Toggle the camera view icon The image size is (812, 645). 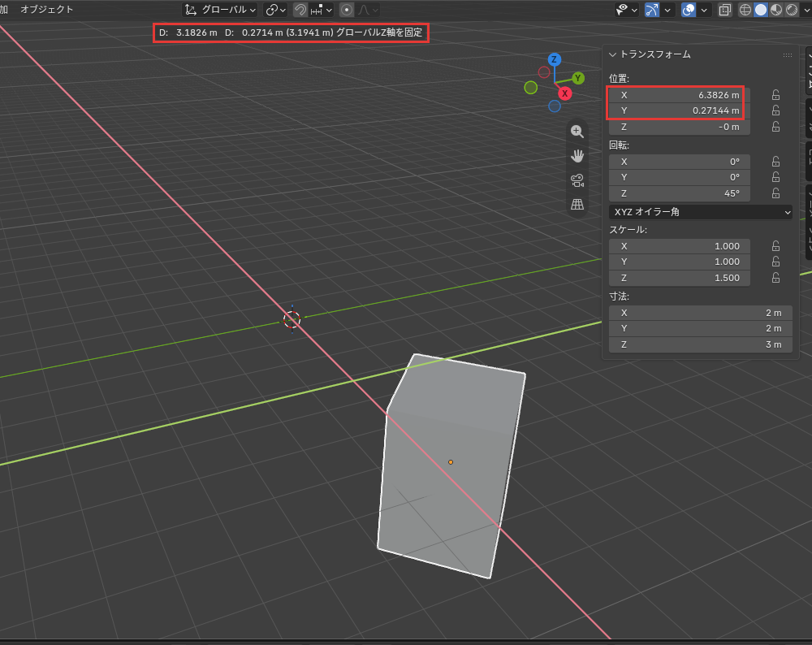[577, 180]
